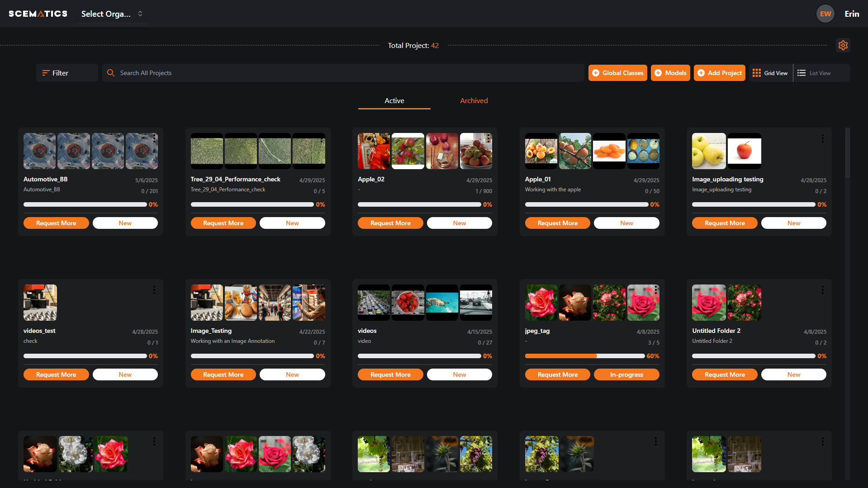Image resolution: width=868 pixels, height=488 pixels.
Task: Open the red apple thumbnail in Image_uploading testing
Action: (x=745, y=151)
